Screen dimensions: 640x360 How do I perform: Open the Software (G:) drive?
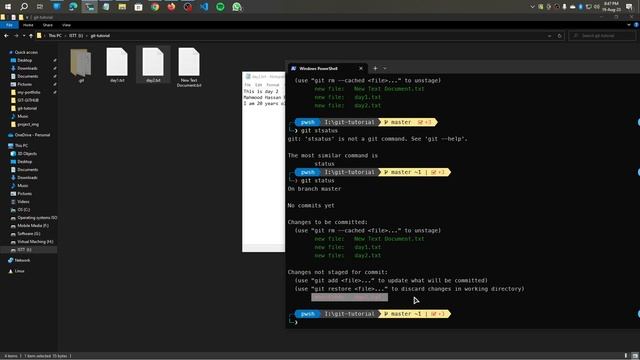(x=29, y=233)
